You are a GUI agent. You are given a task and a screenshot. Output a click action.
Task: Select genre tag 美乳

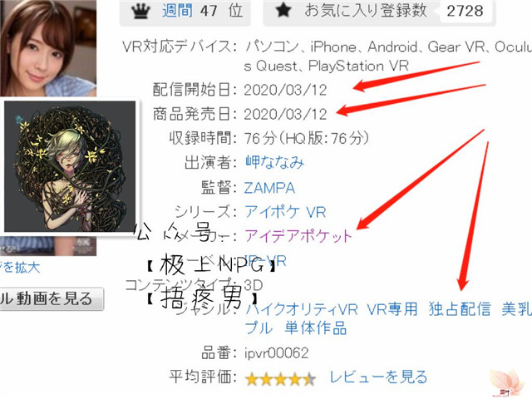tap(516, 309)
